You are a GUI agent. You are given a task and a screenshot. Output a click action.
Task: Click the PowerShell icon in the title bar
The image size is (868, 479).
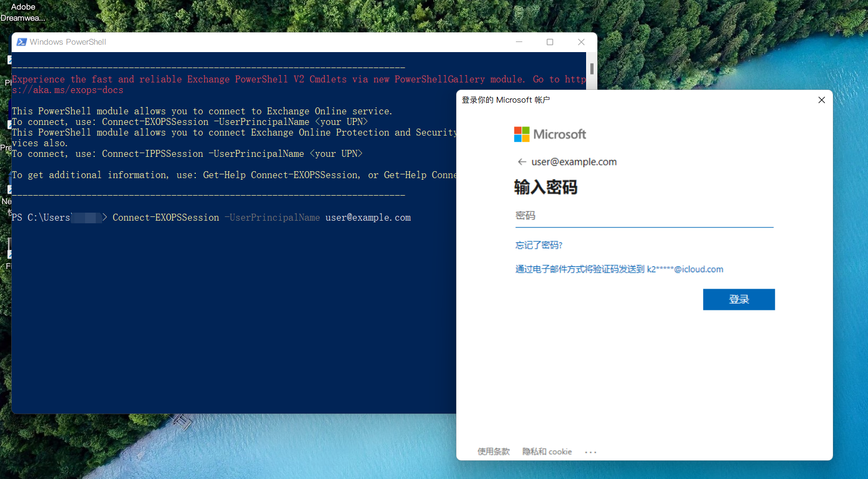22,42
